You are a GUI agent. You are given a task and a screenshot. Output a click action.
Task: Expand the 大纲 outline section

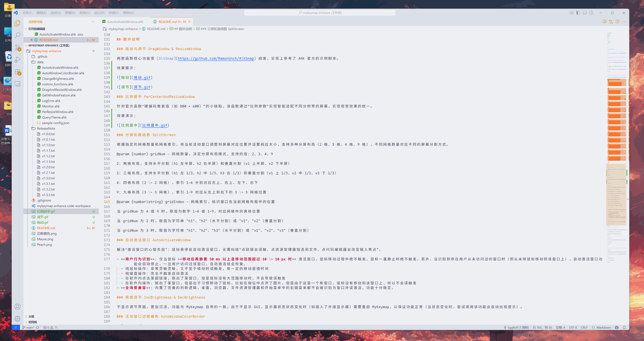pos(31,317)
